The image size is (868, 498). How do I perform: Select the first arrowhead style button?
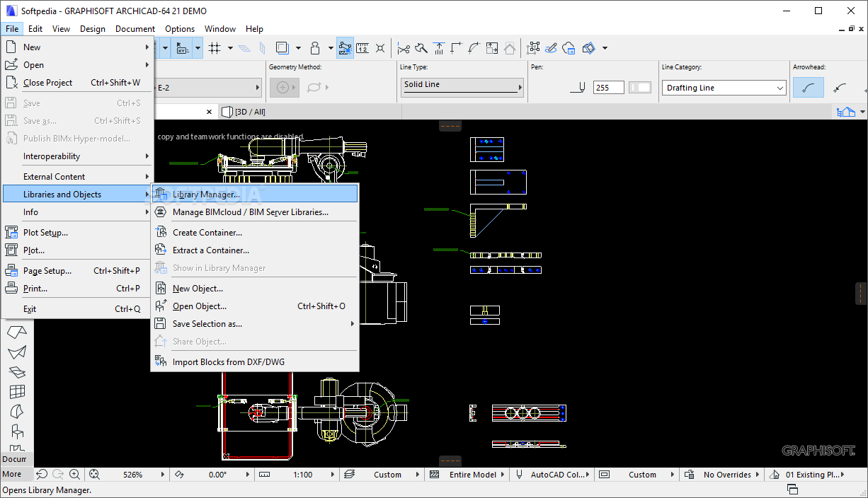point(809,88)
